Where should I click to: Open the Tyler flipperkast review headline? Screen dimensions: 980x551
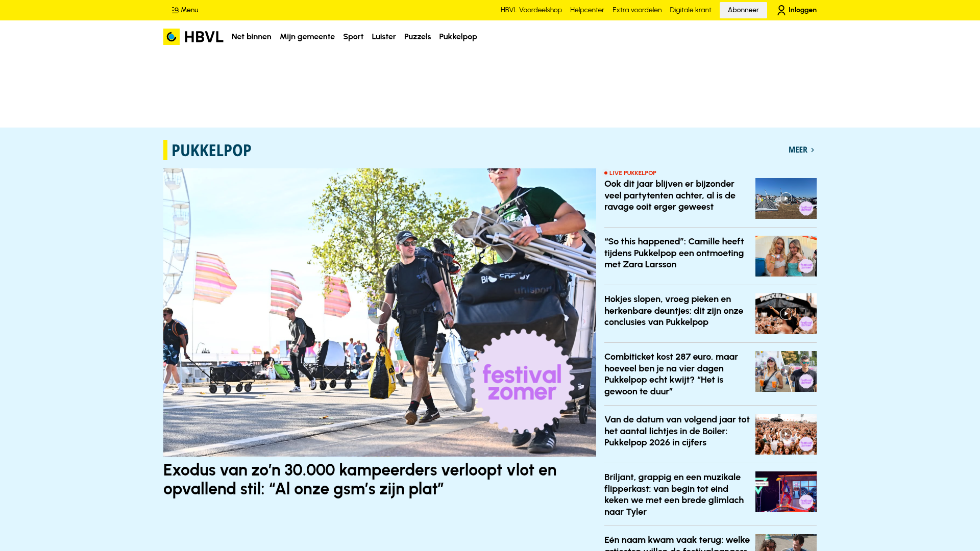(674, 494)
